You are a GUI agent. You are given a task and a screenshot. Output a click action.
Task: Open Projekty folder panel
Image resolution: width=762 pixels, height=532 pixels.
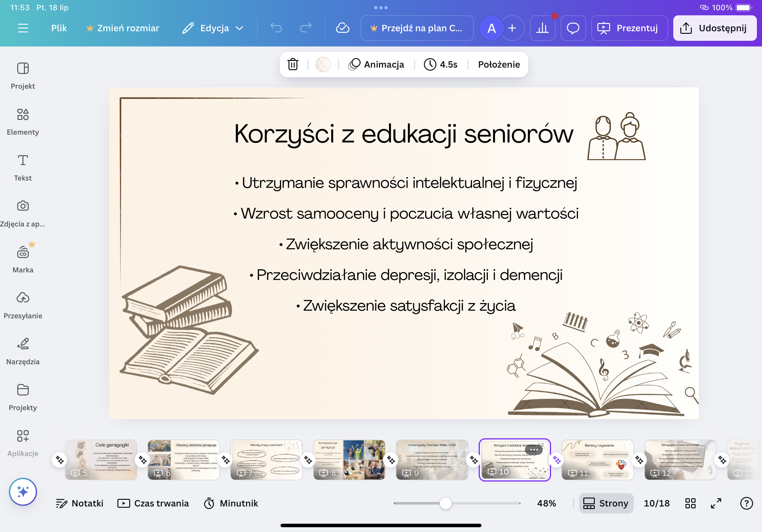tap(23, 397)
